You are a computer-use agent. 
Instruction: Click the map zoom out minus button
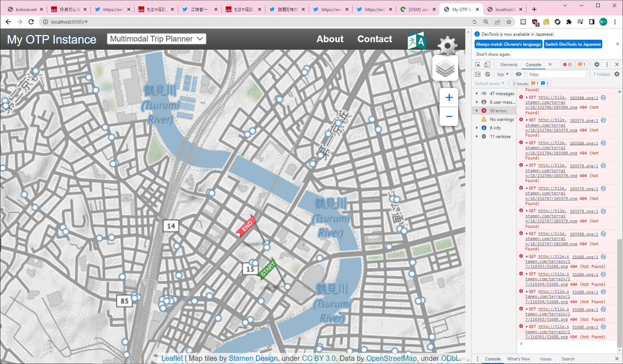pyautogui.click(x=449, y=117)
